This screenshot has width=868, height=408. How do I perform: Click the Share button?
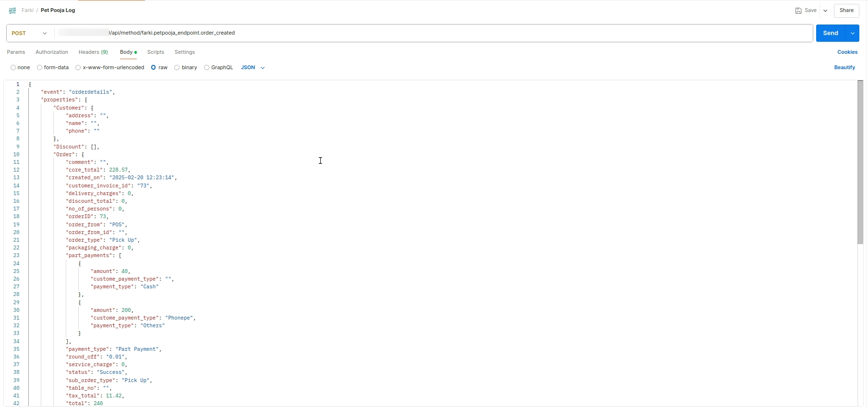point(846,11)
